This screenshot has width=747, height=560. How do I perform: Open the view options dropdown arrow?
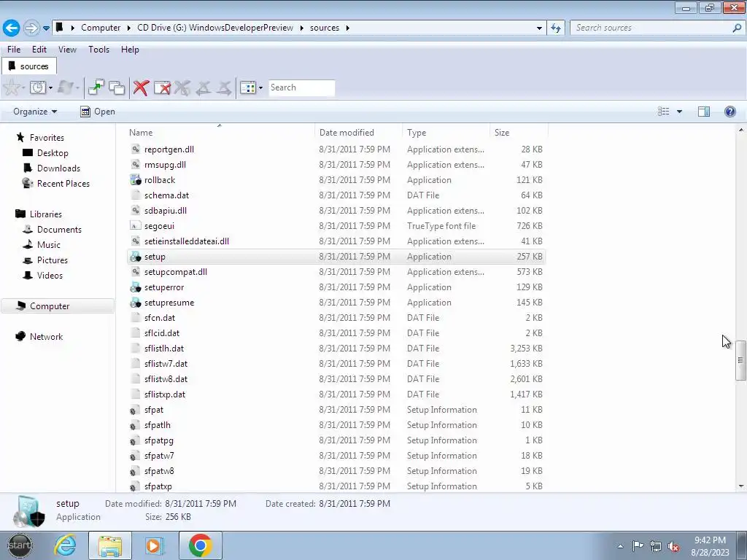pyautogui.click(x=679, y=112)
